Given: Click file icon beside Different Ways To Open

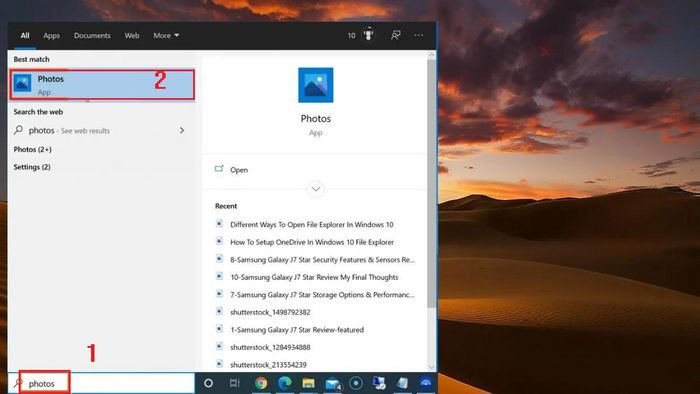Looking at the screenshot, I should point(219,223).
